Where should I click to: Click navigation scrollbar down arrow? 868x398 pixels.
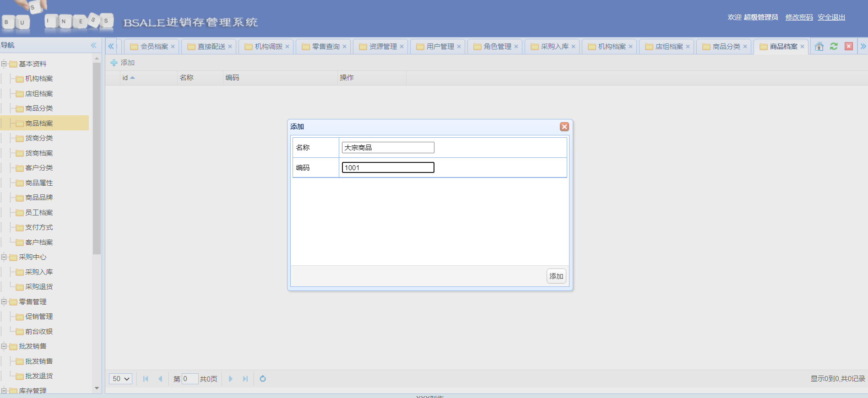coord(97,388)
